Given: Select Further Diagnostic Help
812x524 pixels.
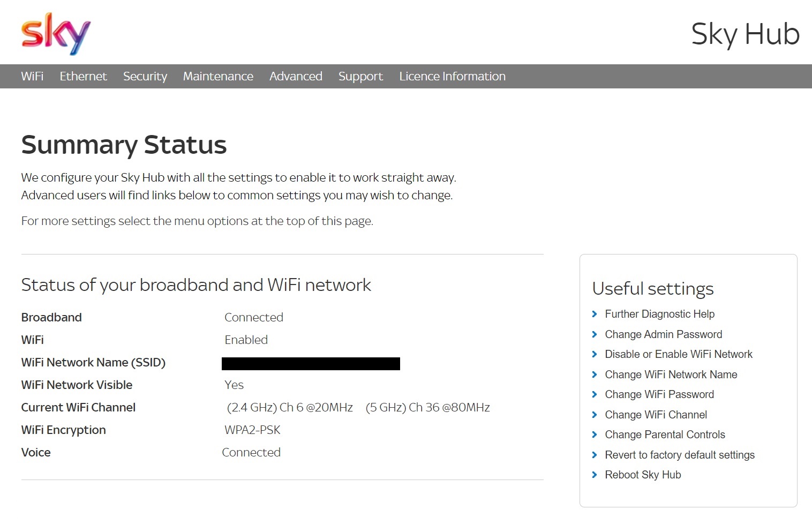Looking at the screenshot, I should (659, 314).
